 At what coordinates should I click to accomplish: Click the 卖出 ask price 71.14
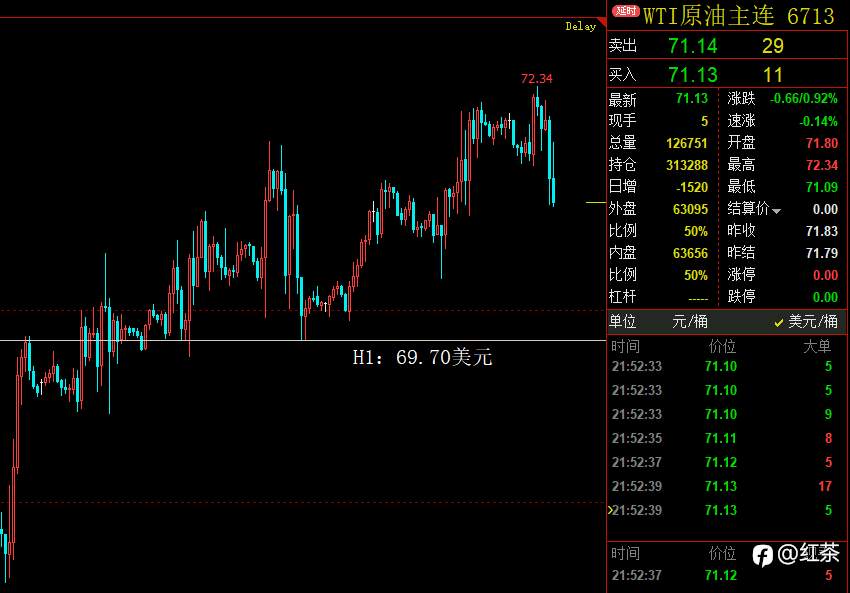click(x=692, y=46)
